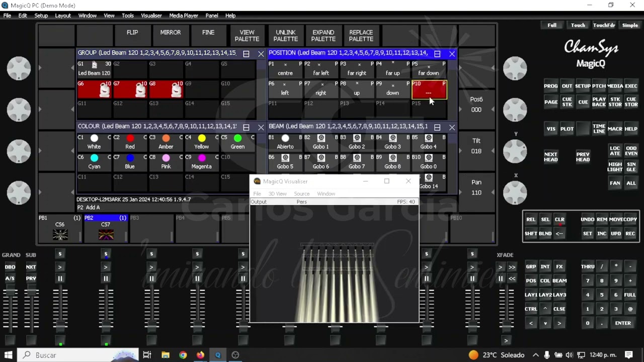The width and height of the screenshot is (644, 362).
Task: Select the far down position palette
Action: [429, 69]
